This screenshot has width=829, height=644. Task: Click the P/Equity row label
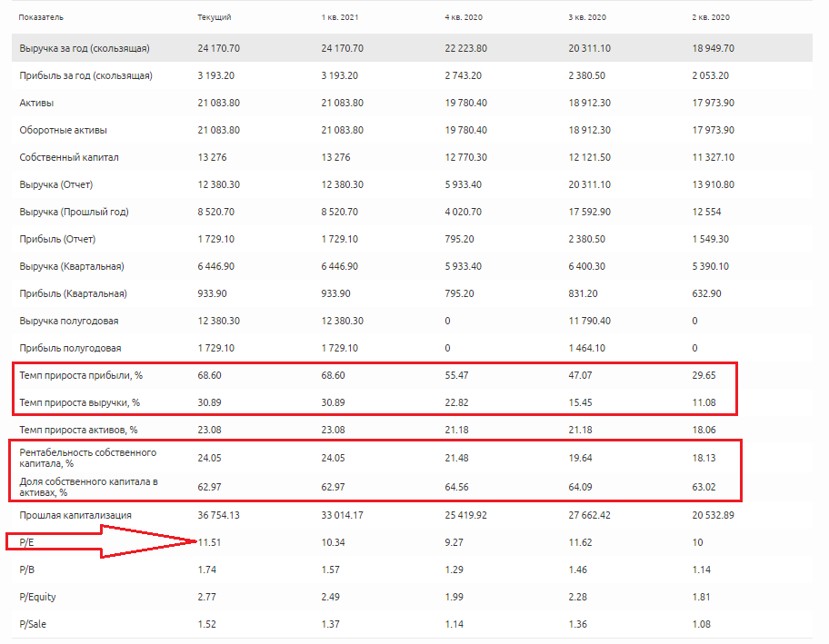pyautogui.click(x=38, y=597)
